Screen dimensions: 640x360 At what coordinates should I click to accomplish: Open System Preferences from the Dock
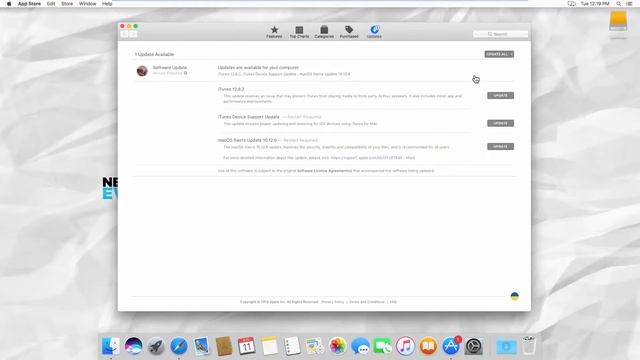click(x=473, y=346)
